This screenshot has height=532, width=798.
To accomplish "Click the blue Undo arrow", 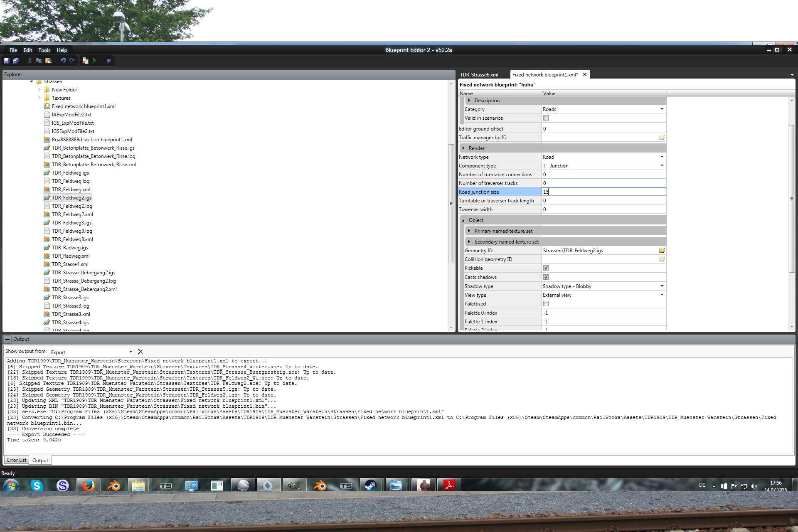I will (x=63, y=61).
